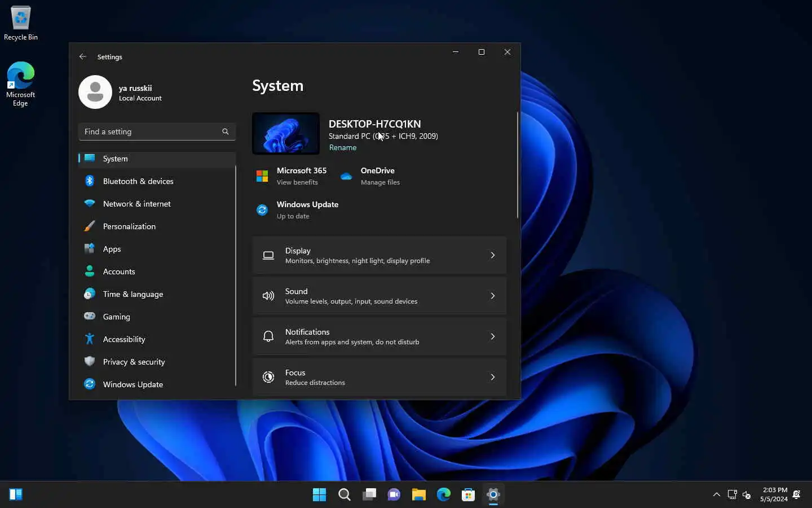Open Privacy & security page
Viewport: 812px width, 508px height.
(x=157, y=362)
